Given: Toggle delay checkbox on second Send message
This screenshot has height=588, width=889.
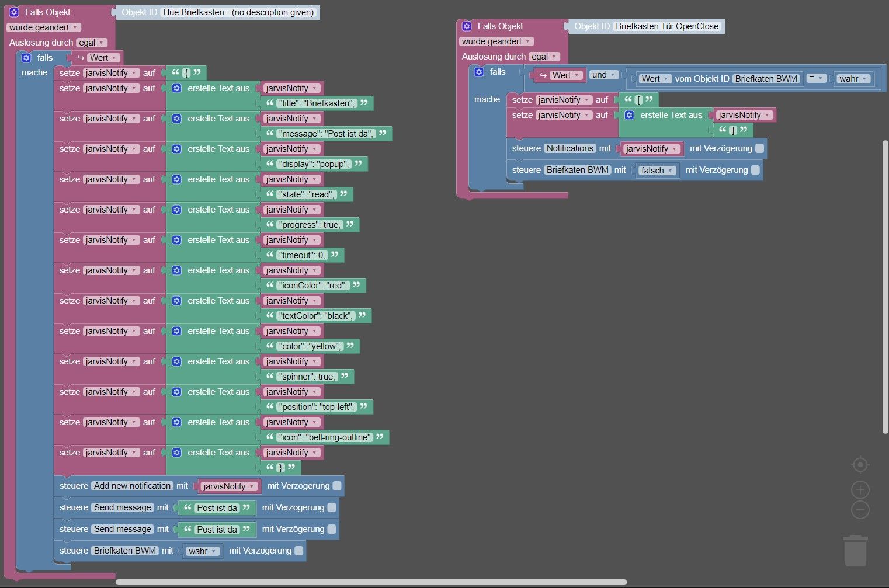Looking at the screenshot, I should point(332,529).
